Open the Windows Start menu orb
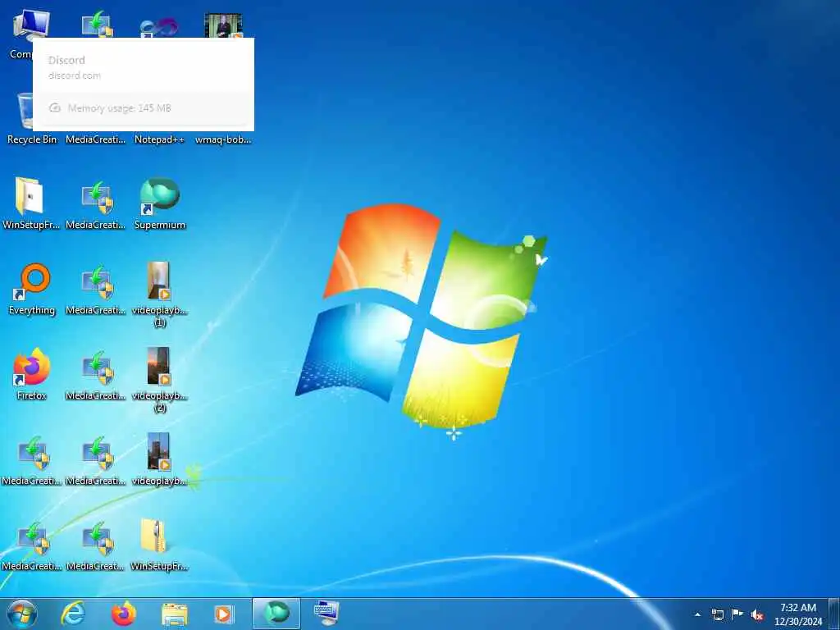Screen dimensions: 840x630 [22, 614]
